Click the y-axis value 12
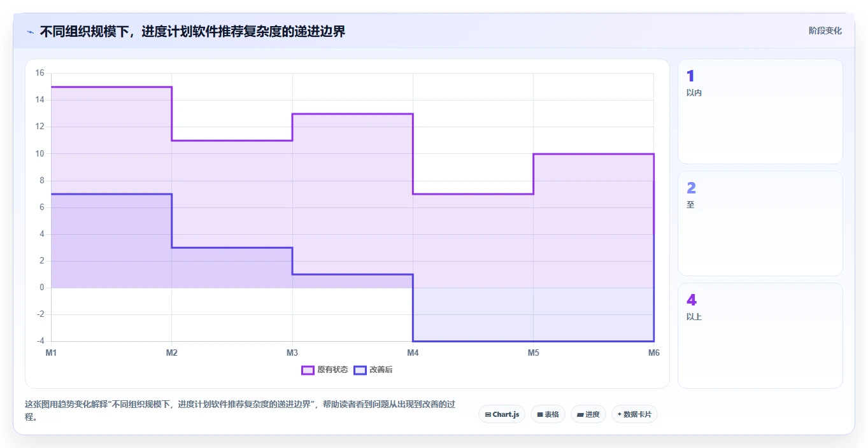868x448 pixels. coord(39,127)
